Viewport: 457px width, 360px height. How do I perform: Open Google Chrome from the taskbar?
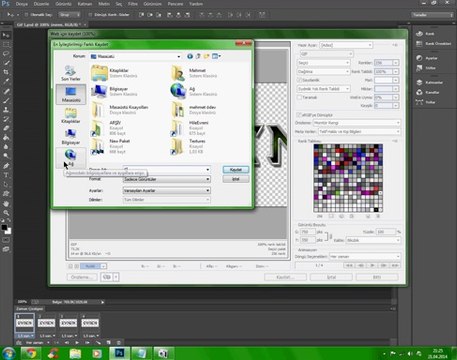coord(31,353)
